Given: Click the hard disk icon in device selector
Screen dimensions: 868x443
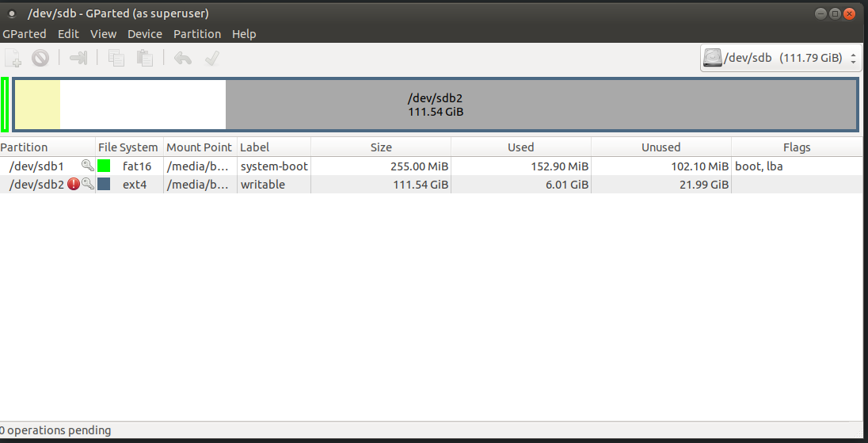Looking at the screenshot, I should point(713,58).
